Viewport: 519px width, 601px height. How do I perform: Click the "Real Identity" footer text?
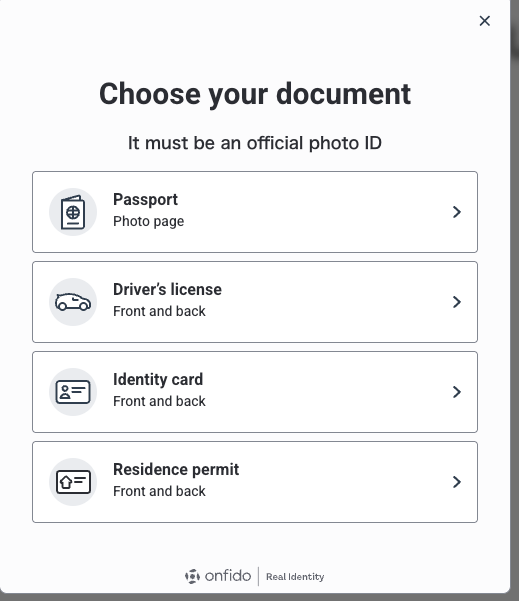[295, 577]
